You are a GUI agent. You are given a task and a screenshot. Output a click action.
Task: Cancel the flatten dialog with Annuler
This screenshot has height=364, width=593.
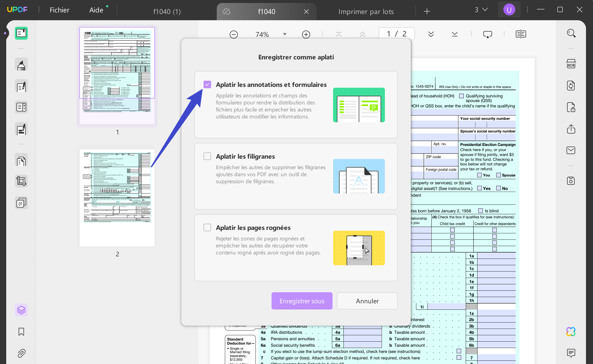click(367, 301)
